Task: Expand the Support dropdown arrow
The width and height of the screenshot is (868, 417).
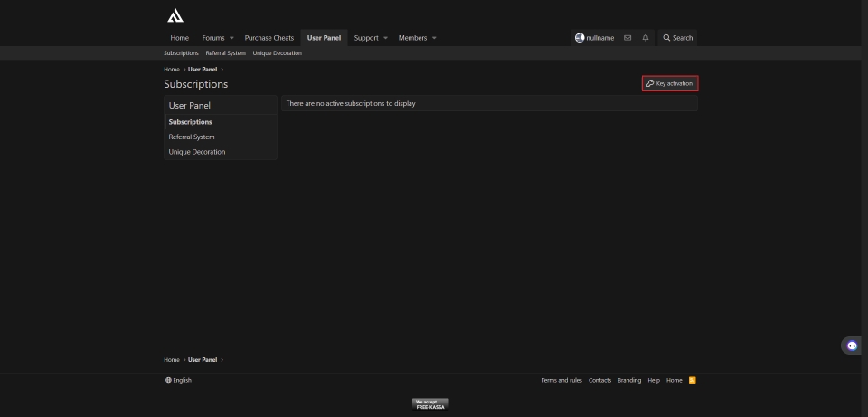Action: (385, 38)
